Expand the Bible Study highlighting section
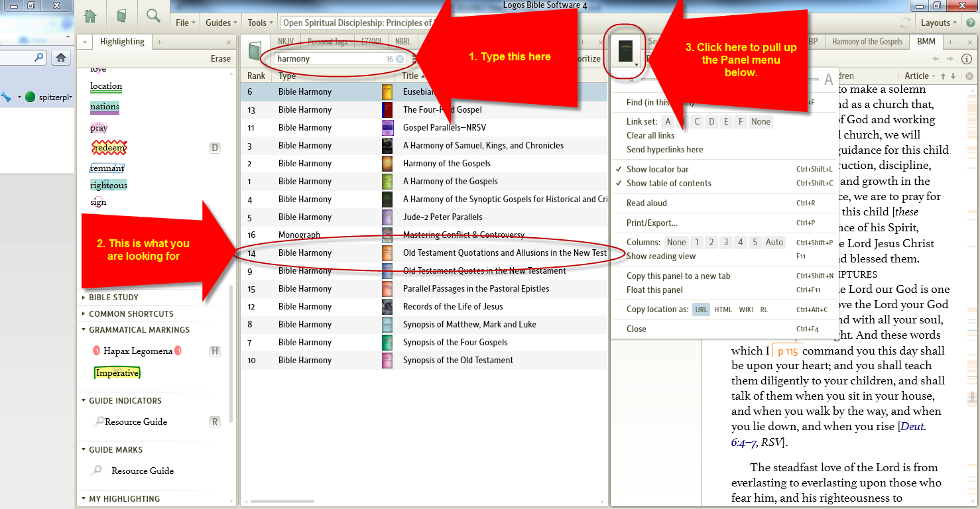The image size is (980, 509). [113, 298]
